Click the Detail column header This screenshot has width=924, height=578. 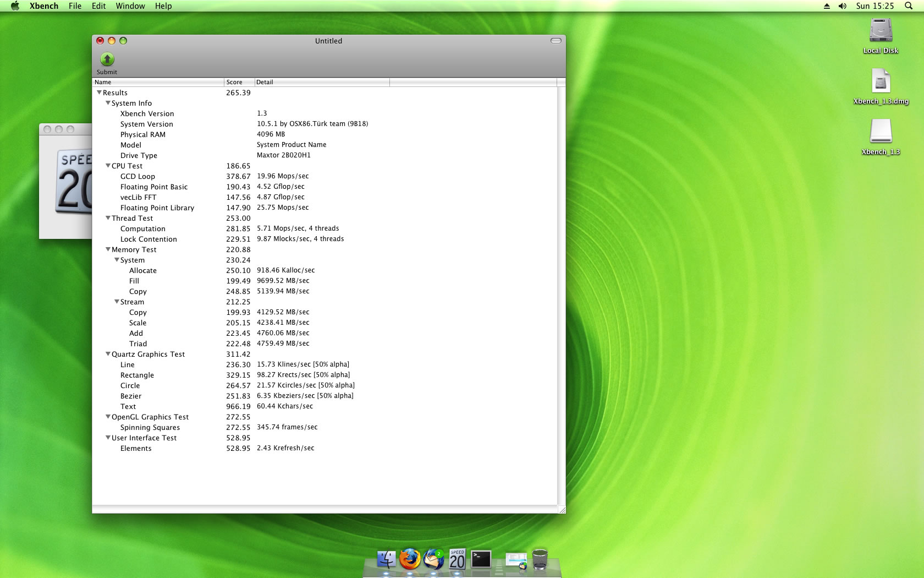(322, 82)
